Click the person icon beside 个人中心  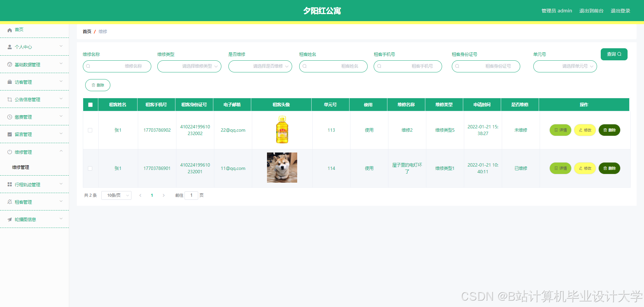coord(10,47)
